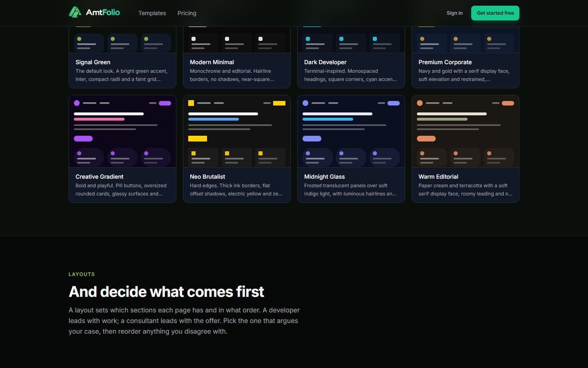Open the AmtFolio home wordmark
The image size is (588, 368).
pos(103,12)
